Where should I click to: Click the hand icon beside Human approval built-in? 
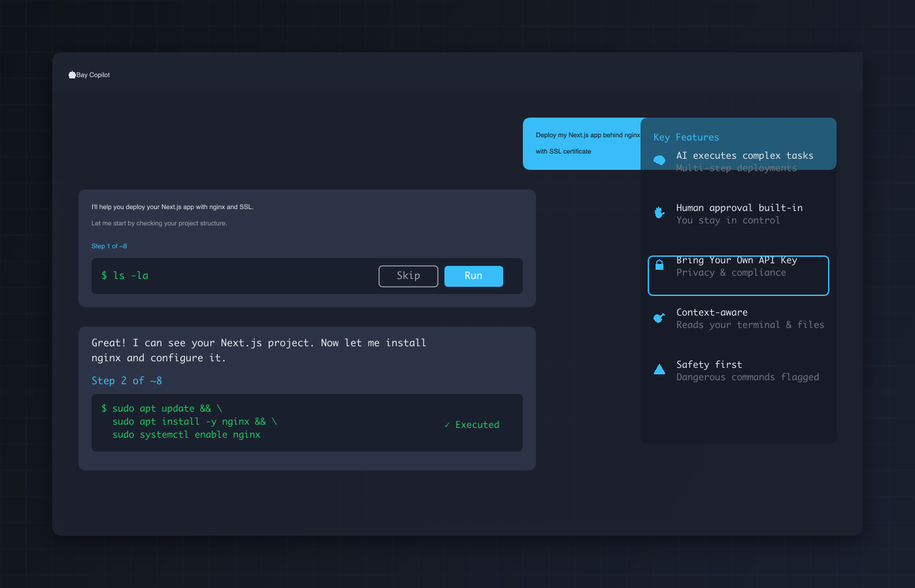pos(659,212)
